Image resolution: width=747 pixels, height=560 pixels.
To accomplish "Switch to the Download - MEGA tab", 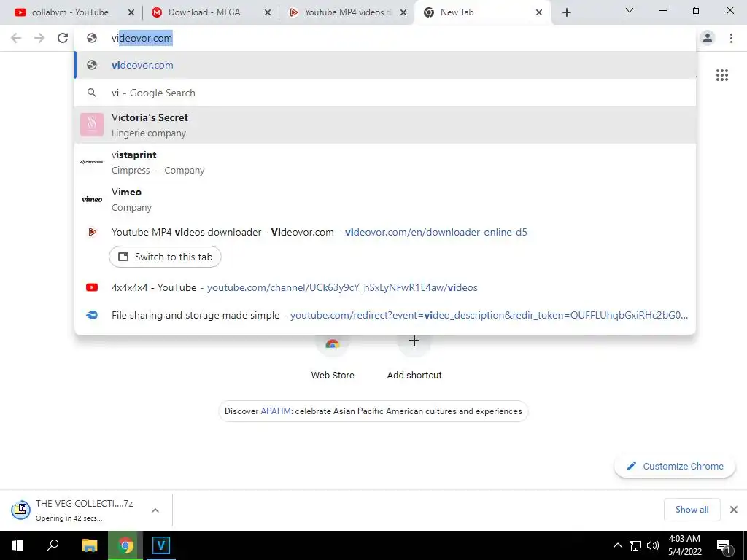I will coord(205,12).
